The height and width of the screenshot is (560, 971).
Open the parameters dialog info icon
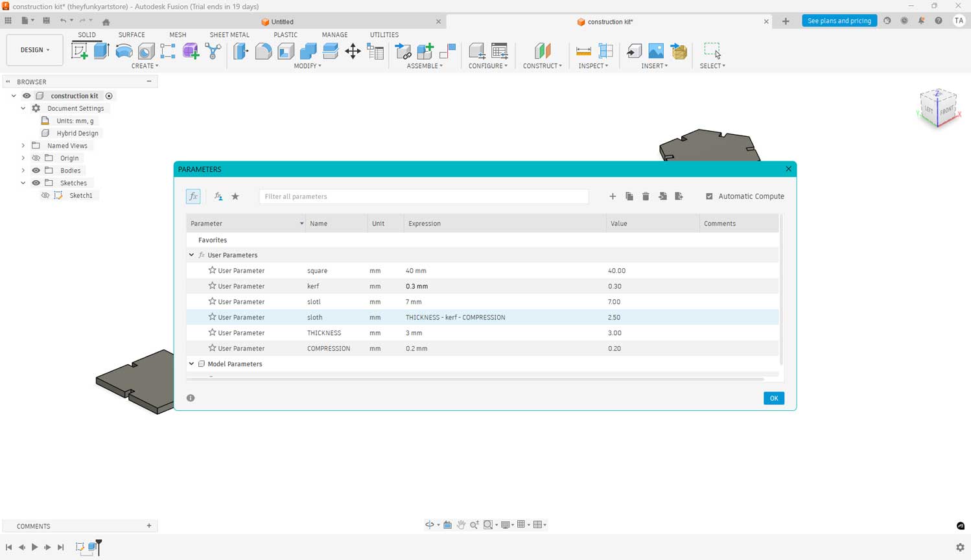point(191,398)
